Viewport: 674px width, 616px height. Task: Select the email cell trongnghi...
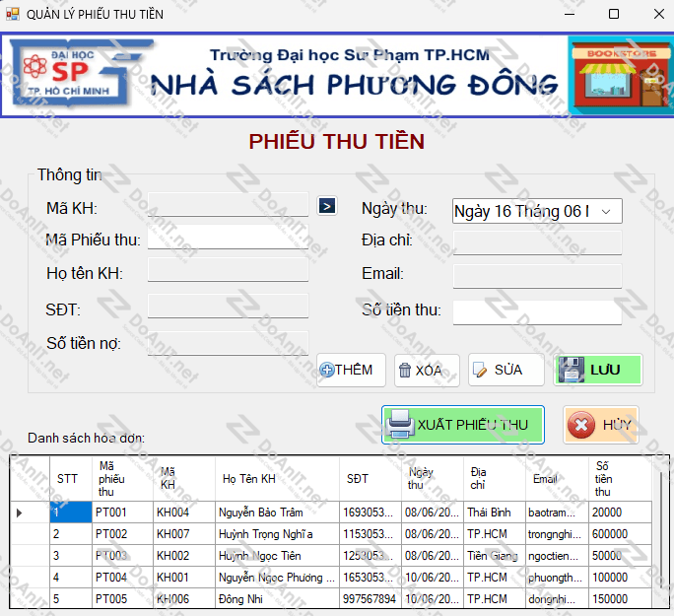pos(557,534)
